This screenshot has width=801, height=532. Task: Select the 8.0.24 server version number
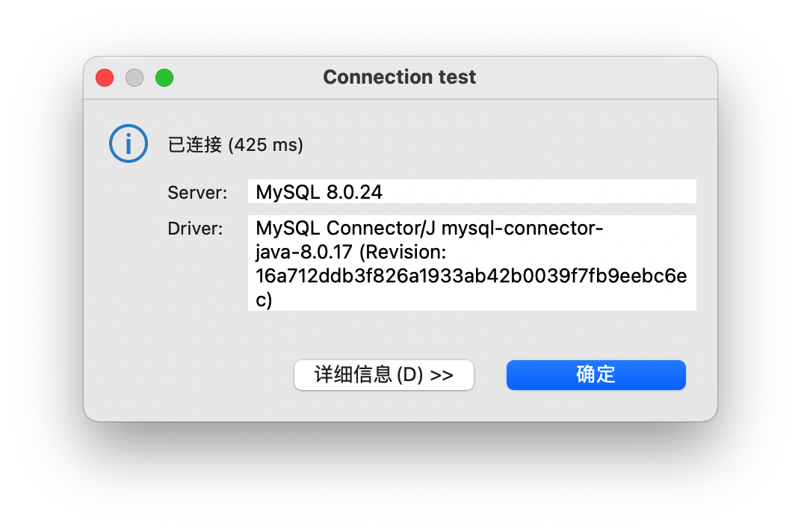tap(354, 192)
